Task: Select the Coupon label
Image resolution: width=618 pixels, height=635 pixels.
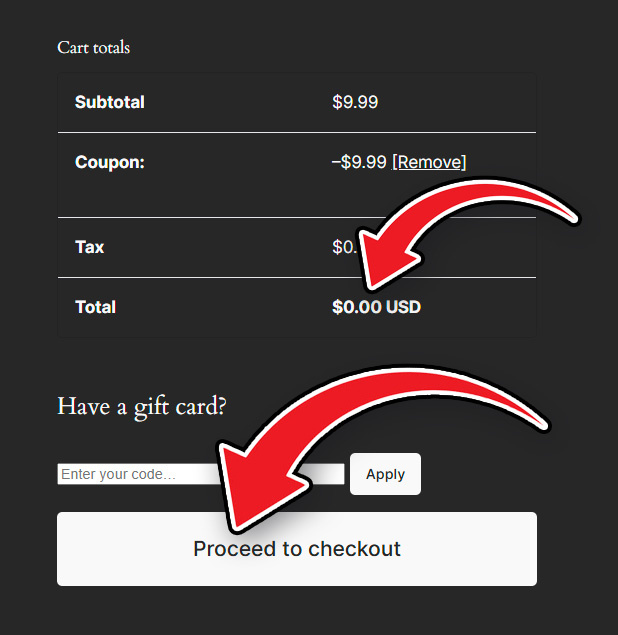Action: click(x=110, y=162)
